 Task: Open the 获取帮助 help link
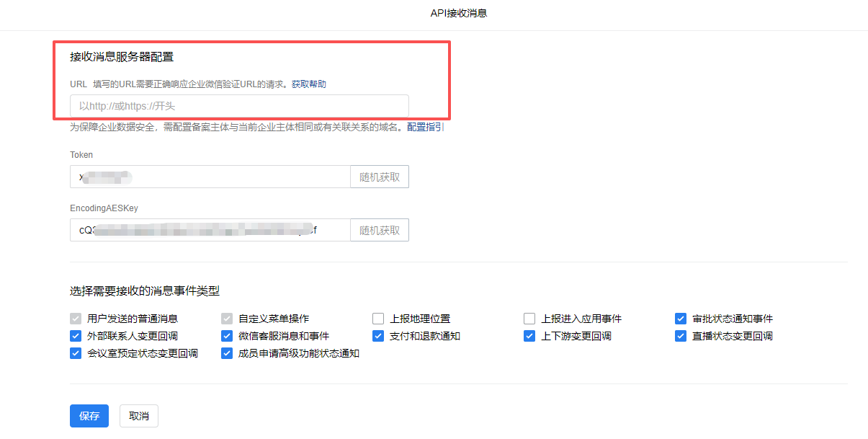pyautogui.click(x=308, y=84)
